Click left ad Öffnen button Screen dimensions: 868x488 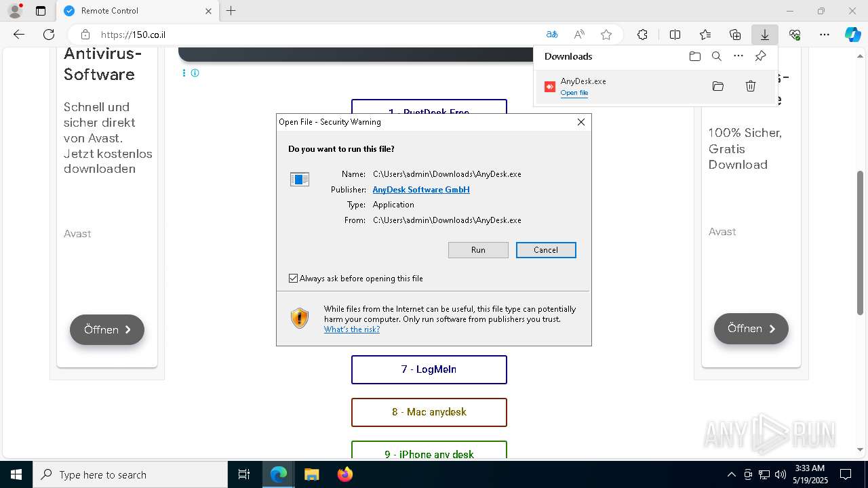(x=107, y=329)
